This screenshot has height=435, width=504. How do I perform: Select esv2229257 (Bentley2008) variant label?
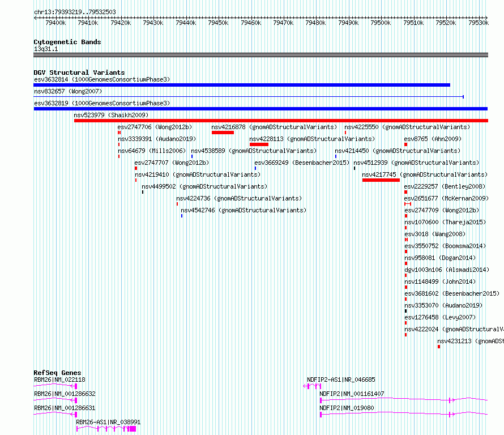445,186
